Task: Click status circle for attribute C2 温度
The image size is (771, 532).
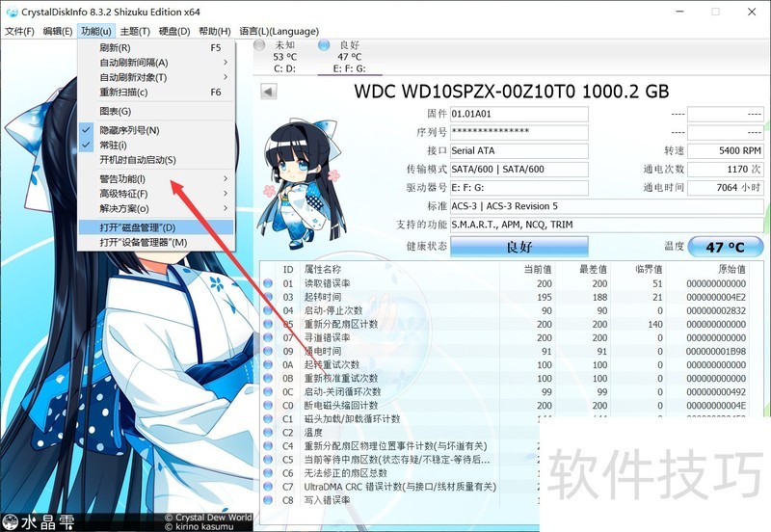Action: tap(268, 432)
